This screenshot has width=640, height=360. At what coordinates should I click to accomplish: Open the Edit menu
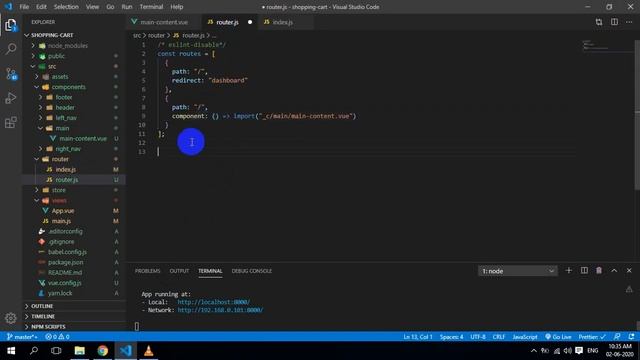point(41,7)
